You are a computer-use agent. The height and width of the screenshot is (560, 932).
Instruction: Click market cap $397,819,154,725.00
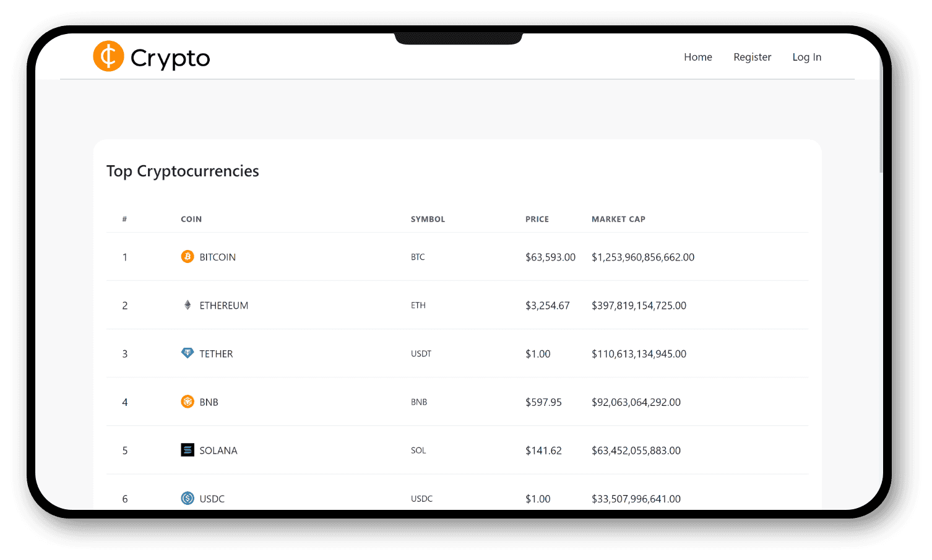(x=639, y=305)
